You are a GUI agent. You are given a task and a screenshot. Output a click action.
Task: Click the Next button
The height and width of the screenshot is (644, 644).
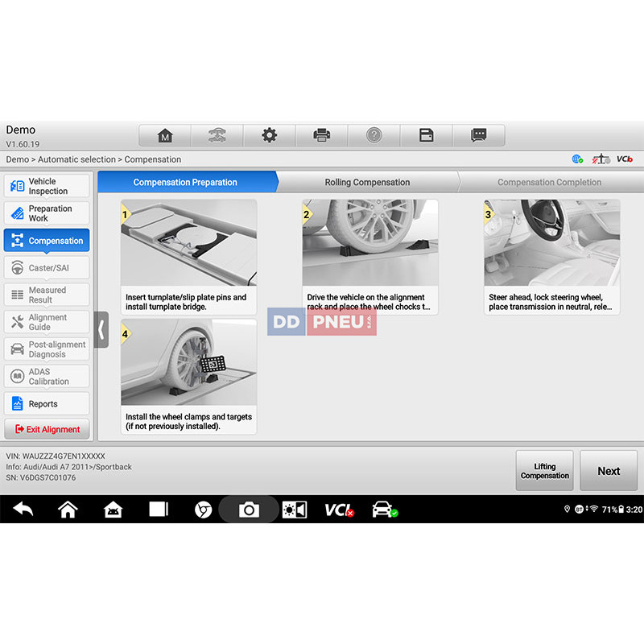pyautogui.click(x=609, y=471)
